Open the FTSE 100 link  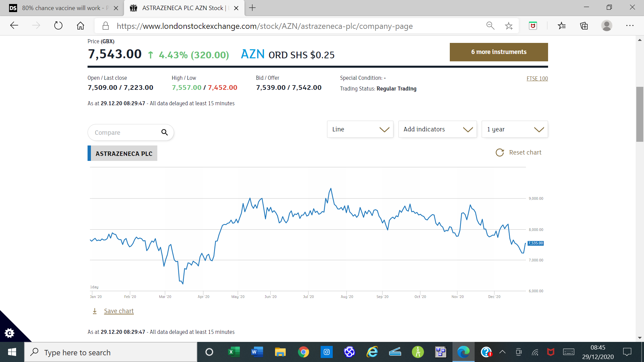537,78
